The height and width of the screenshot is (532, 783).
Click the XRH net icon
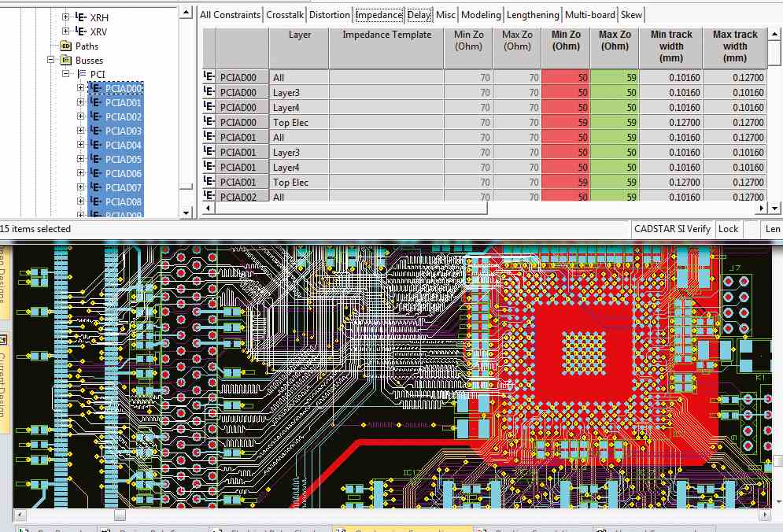(81, 17)
